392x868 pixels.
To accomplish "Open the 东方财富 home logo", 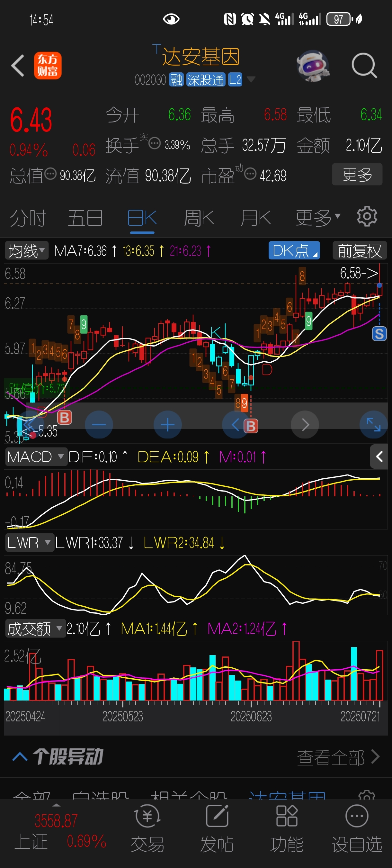I will tap(48, 65).
